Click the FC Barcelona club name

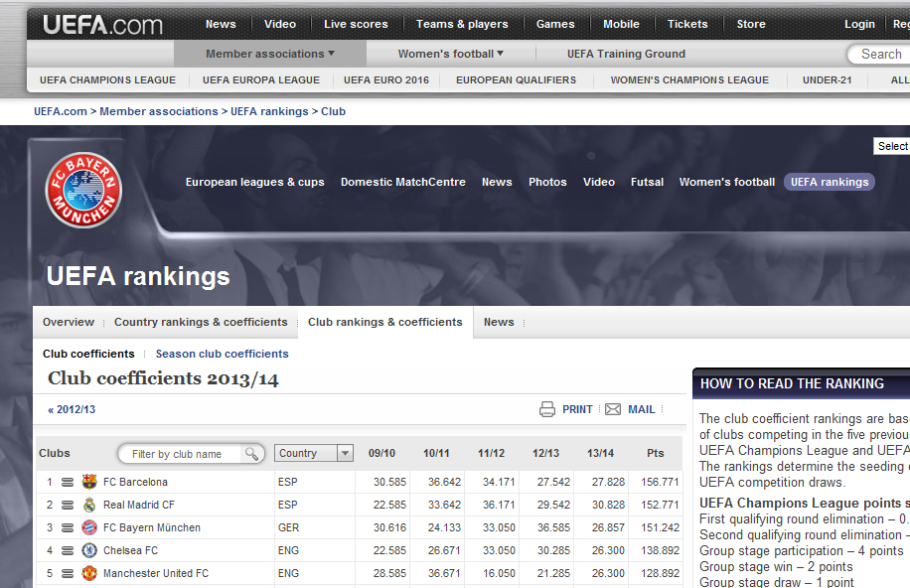pyautogui.click(x=135, y=482)
